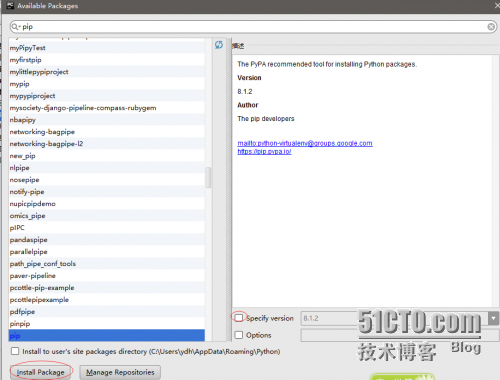
Task: Select mysociety-django-pipeline-compass-rubygem package
Action: coord(107,108)
